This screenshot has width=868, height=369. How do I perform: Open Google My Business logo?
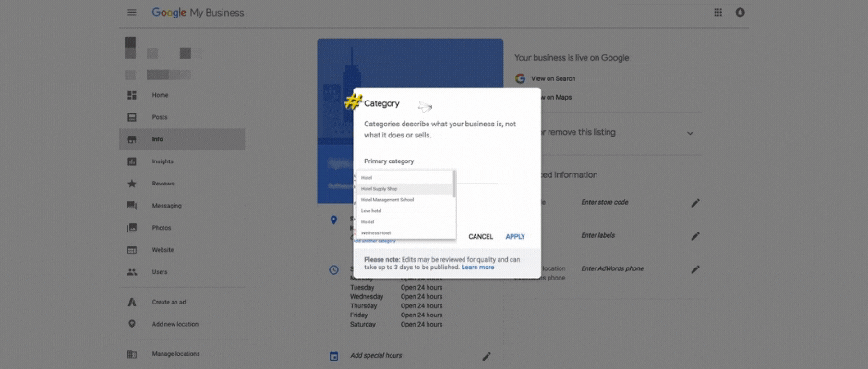(198, 13)
